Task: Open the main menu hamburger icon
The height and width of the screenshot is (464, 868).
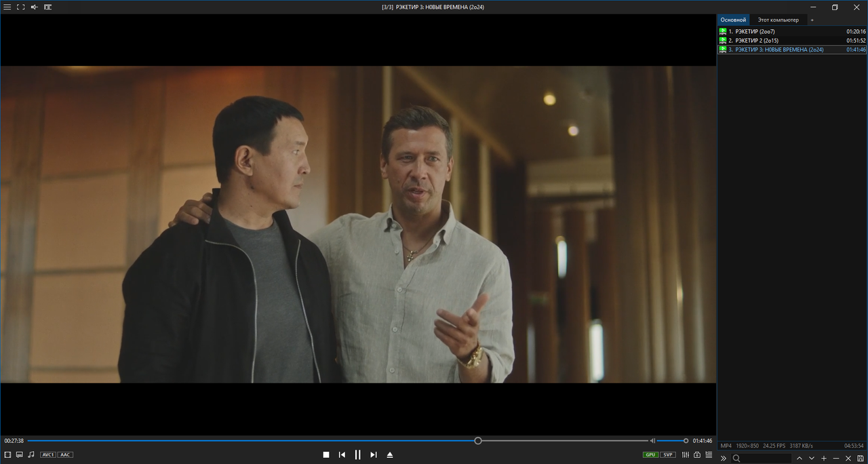Action: [7, 7]
